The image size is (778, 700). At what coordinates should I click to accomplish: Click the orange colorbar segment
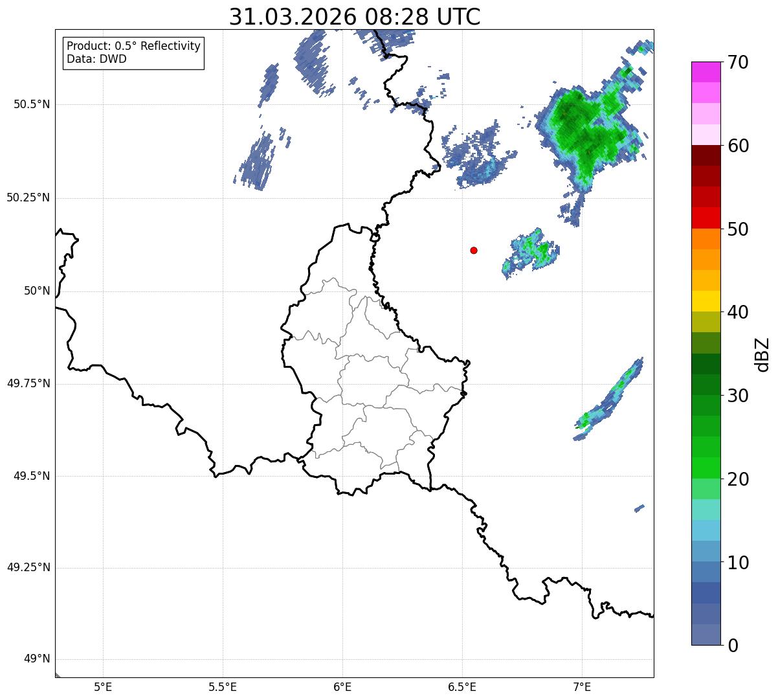[x=706, y=238]
